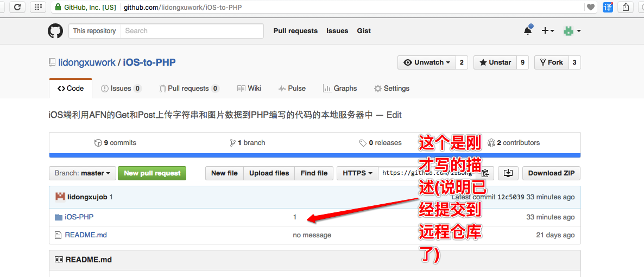Open the iOS-to-PHP repository title link
The width and height of the screenshot is (644, 277).
click(149, 62)
